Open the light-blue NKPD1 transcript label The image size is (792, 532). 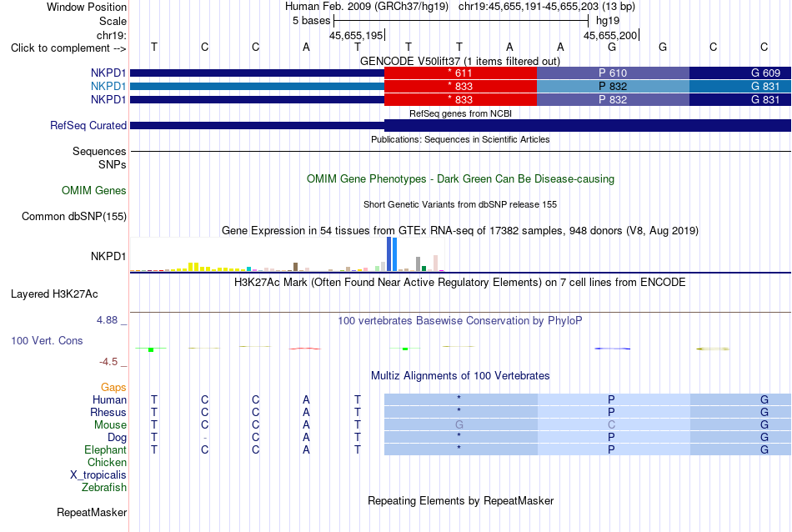(x=108, y=87)
